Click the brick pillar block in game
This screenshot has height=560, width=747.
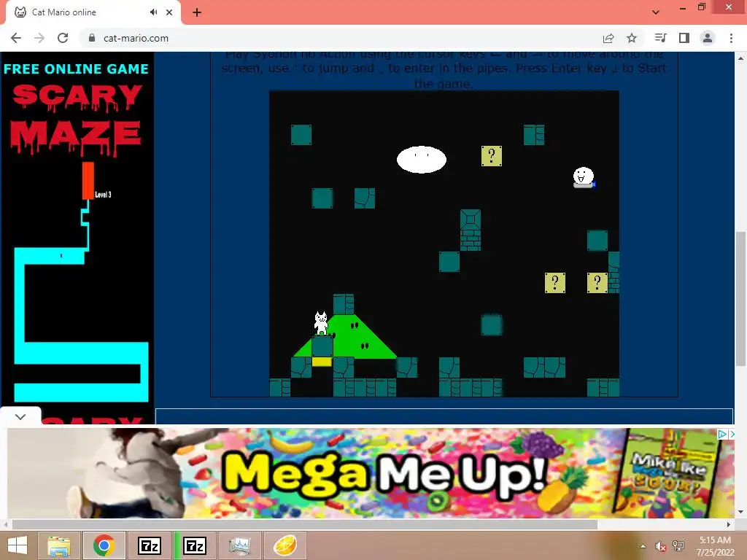471,230
